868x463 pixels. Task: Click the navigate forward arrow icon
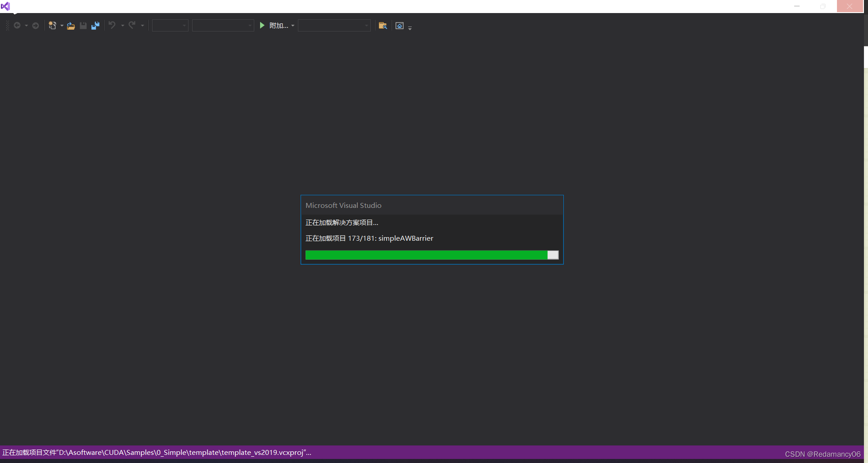coord(35,26)
